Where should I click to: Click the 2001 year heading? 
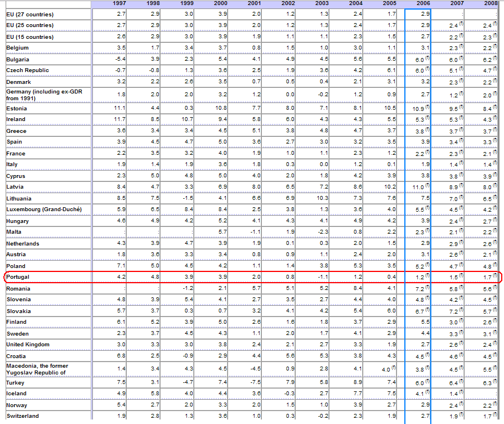pos(254,3)
